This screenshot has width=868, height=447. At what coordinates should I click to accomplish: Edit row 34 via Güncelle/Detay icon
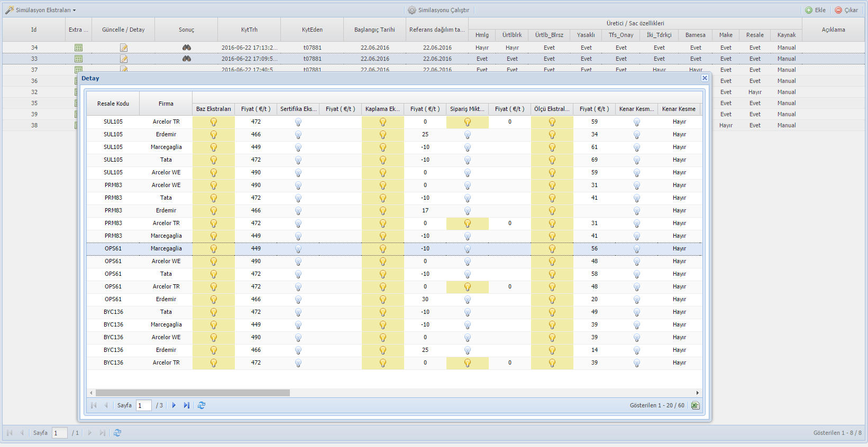[124, 48]
